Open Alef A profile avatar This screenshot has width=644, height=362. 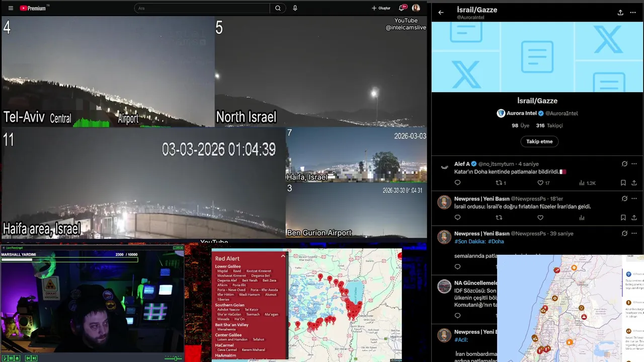[x=444, y=167]
